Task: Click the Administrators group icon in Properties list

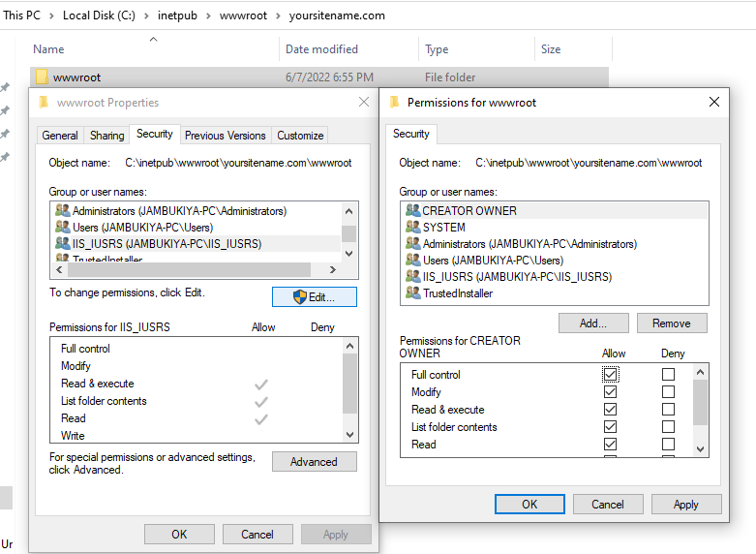Action: 63,211
